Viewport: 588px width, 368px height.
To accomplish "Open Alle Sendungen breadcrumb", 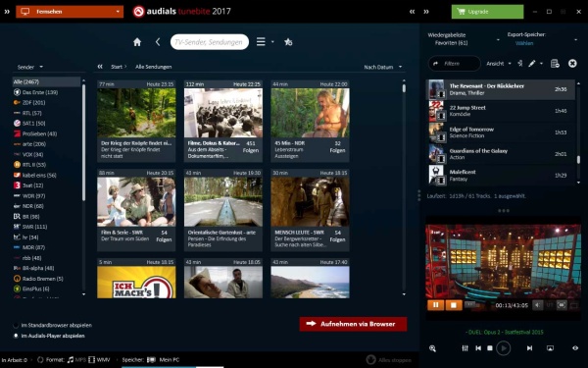I will point(154,67).
